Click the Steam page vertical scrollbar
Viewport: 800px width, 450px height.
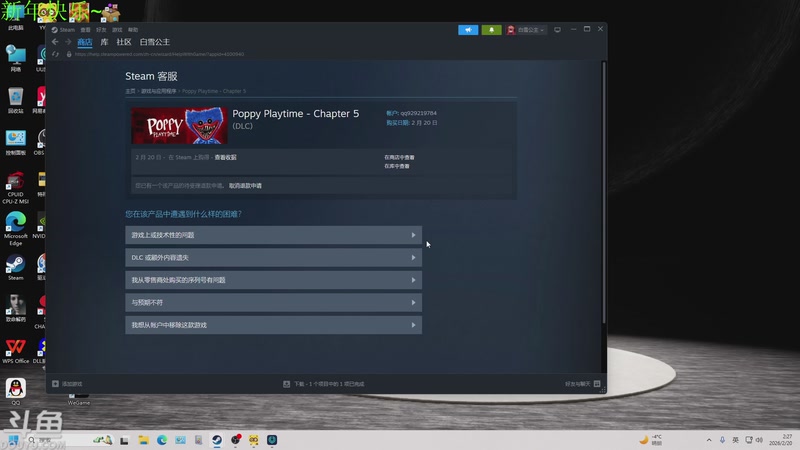point(604,192)
